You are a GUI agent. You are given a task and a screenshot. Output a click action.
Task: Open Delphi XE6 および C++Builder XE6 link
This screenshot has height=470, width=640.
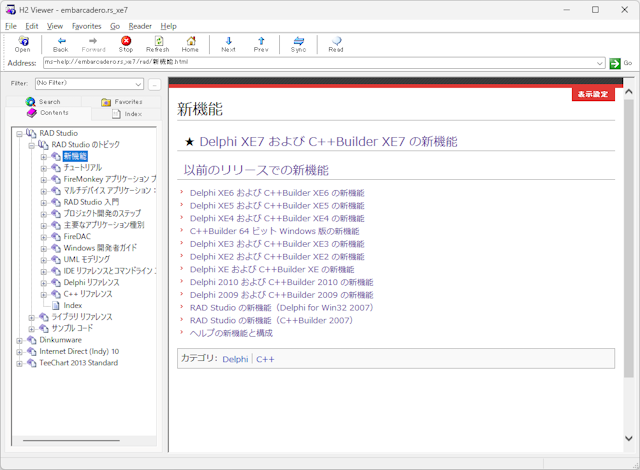[277, 193]
